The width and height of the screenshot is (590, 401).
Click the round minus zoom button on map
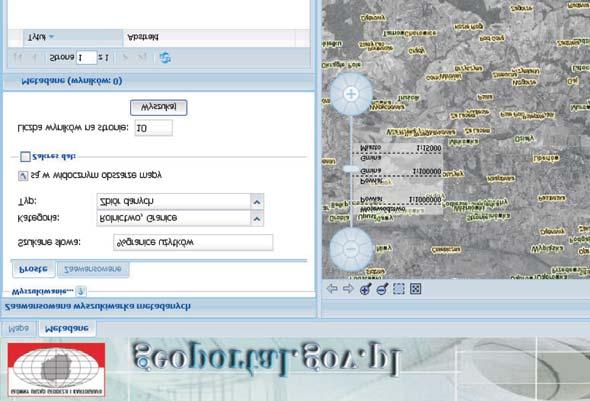[351, 249]
